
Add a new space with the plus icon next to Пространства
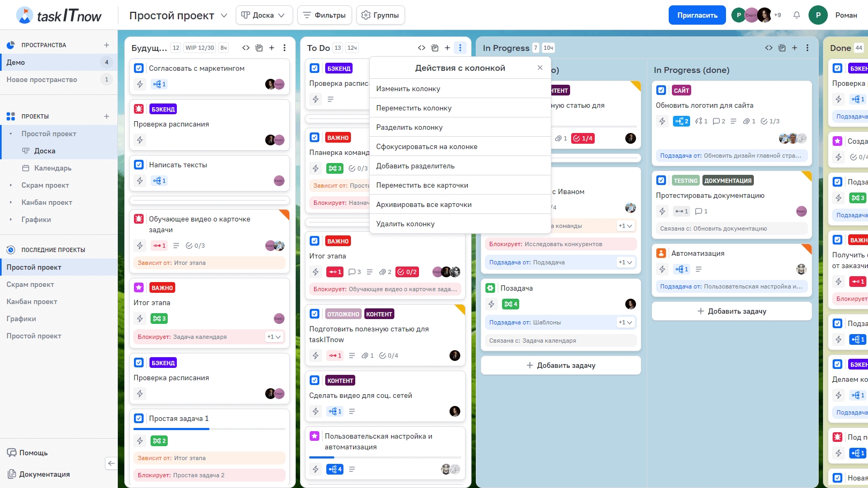coord(107,45)
